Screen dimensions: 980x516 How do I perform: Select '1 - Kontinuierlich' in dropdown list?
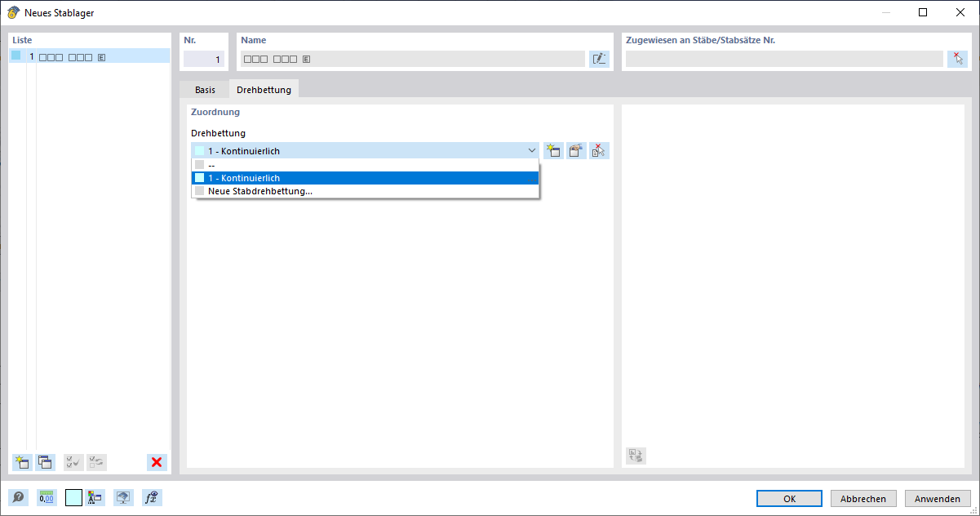pos(365,177)
